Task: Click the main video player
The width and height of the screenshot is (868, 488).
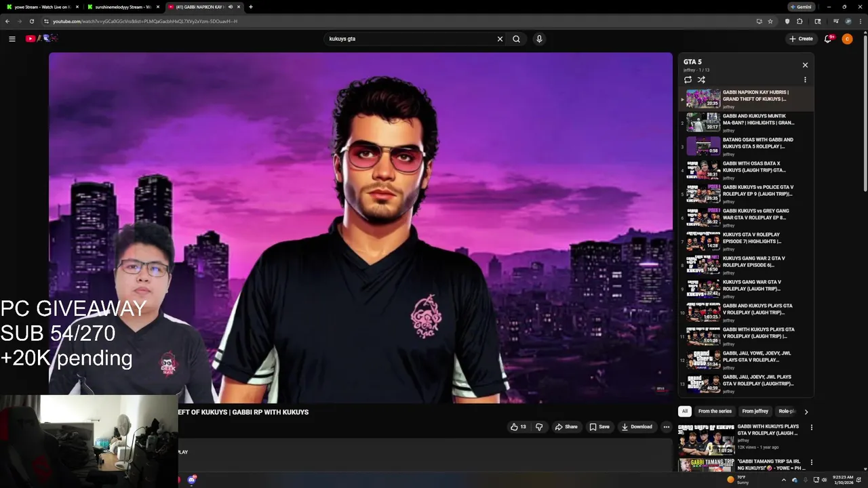Action: coord(360,228)
